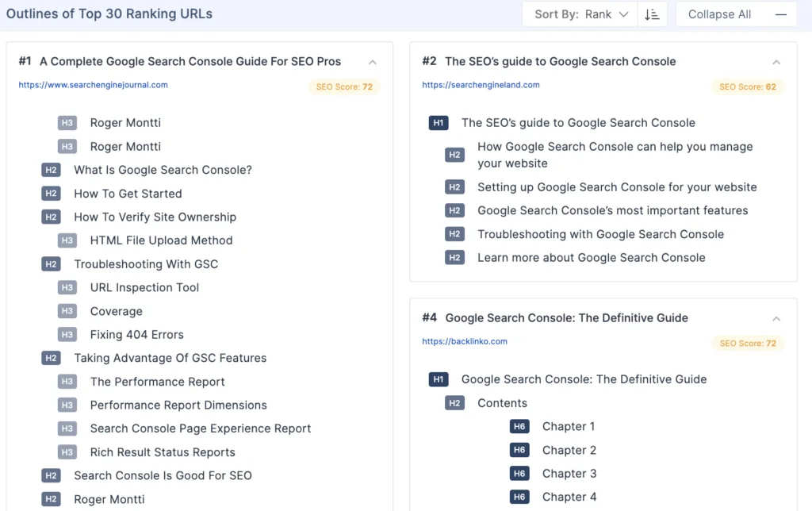Open the backlinko.com link
This screenshot has width=812, height=511.
point(465,341)
